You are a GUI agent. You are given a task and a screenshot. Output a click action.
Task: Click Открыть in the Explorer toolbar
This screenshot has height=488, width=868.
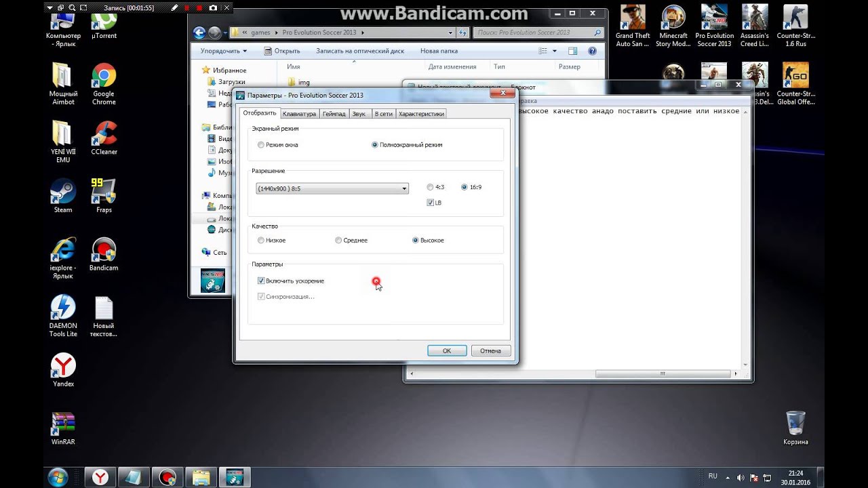282,51
